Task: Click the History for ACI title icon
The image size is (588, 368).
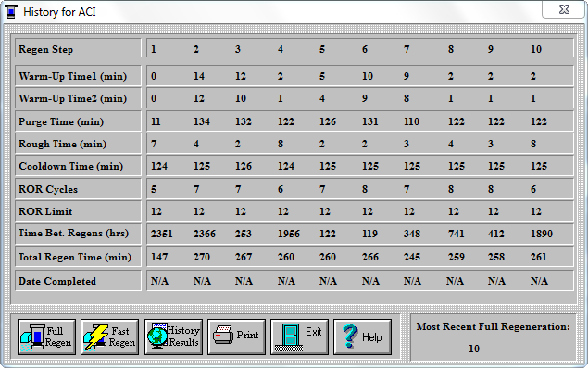Action: (x=11, y=12)
